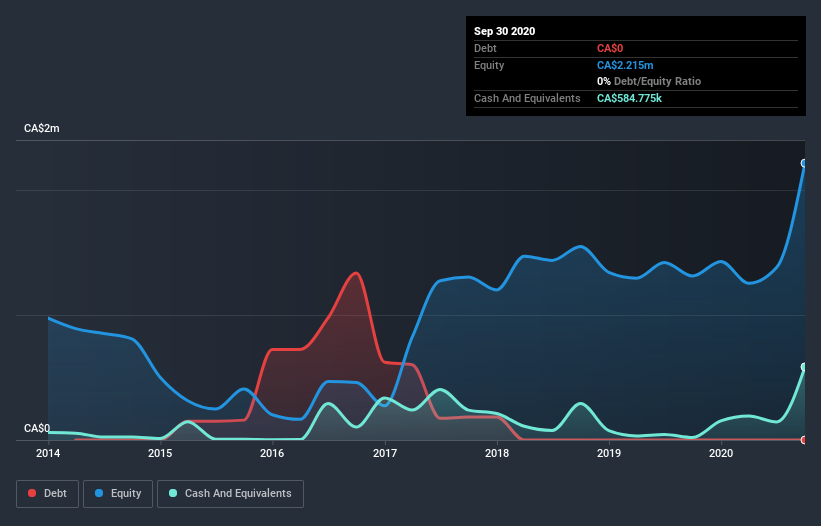Click the 2018 x-axis label
This screenshot has width=821, height=526.
click(497, 453)
